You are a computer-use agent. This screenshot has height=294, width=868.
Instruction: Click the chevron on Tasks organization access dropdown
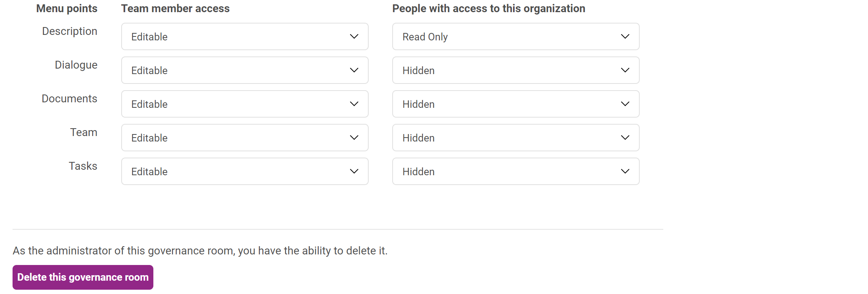(x=625, y=171)
